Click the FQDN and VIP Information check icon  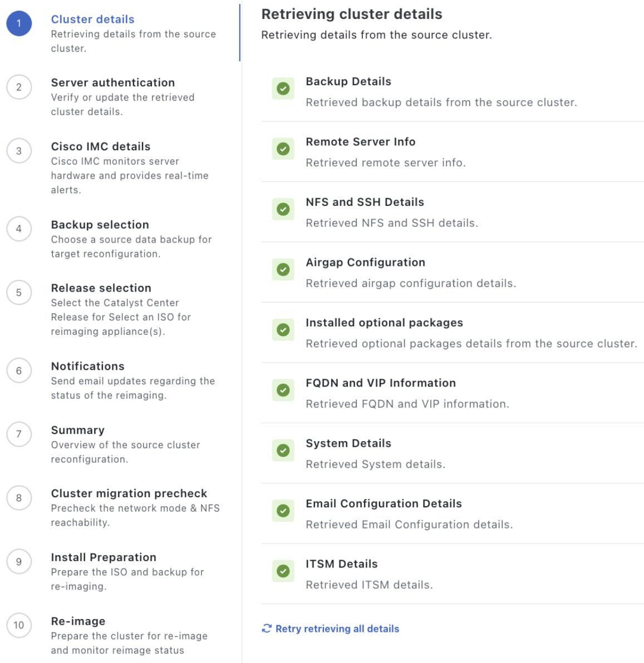[x=283, y=390]
